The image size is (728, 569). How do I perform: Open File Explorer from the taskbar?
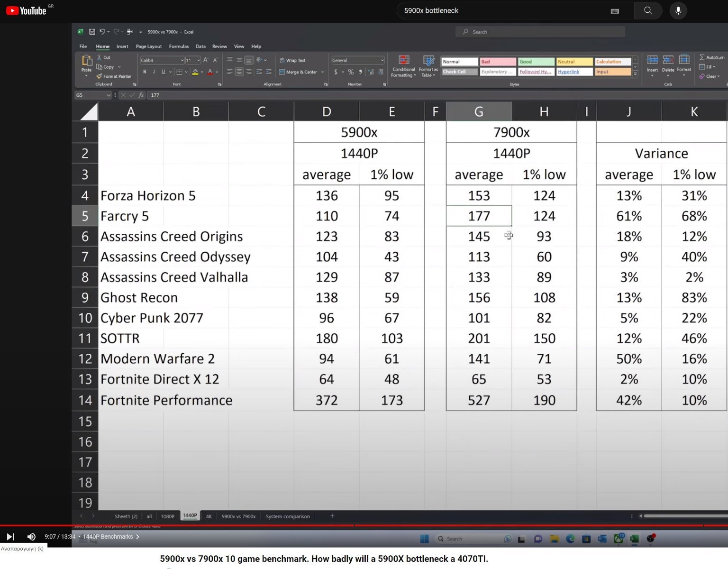click(554, 539)
